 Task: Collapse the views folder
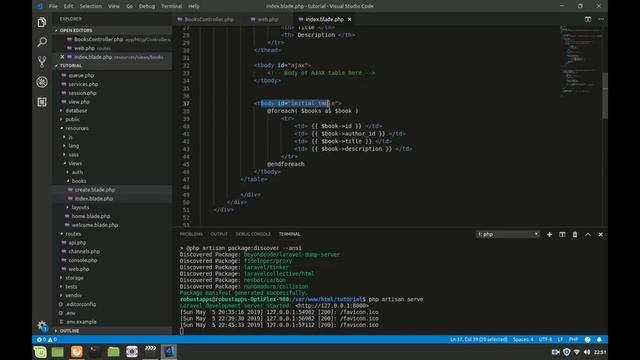tap(75, 163)
